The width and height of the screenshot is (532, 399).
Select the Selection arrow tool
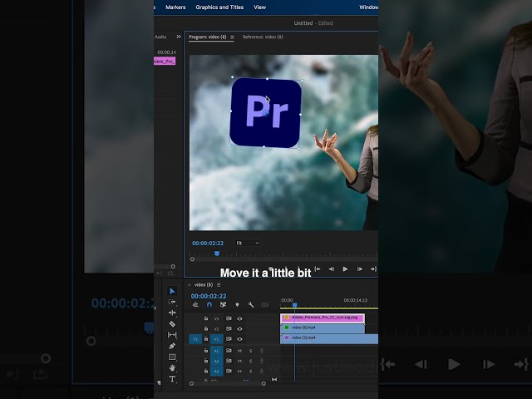(172, 291)
